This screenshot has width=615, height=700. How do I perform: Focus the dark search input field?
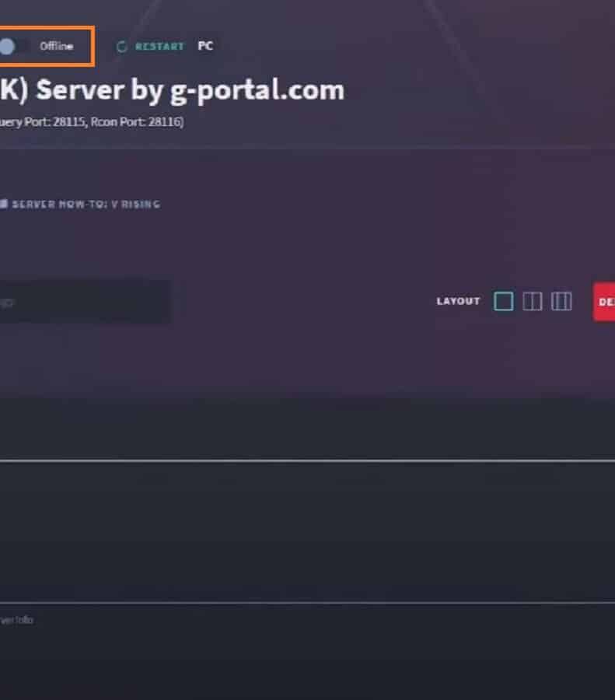(86, 303)
